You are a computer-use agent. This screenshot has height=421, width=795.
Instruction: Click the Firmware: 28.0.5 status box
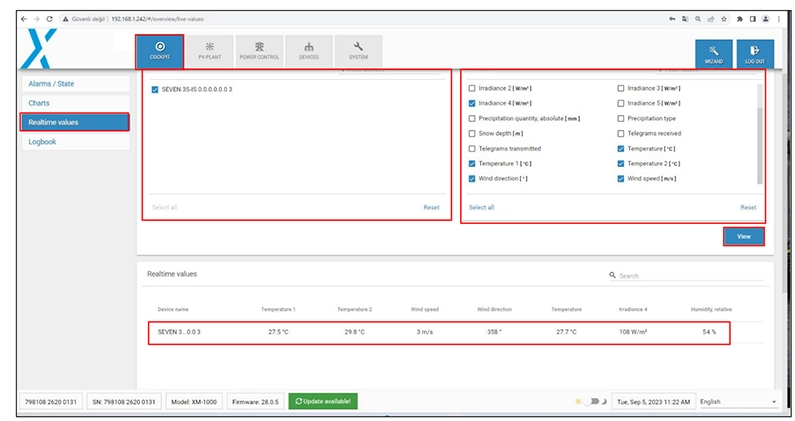point(256,402)
